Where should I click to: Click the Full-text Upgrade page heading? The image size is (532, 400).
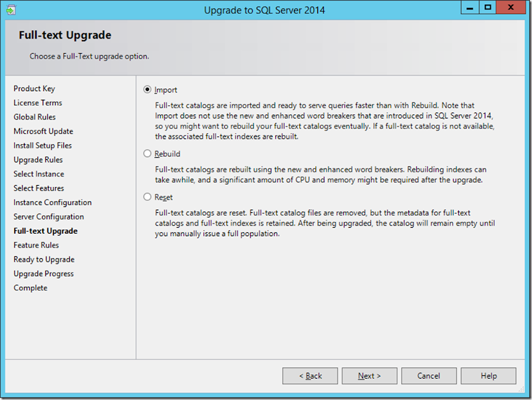tap(65, 35)
